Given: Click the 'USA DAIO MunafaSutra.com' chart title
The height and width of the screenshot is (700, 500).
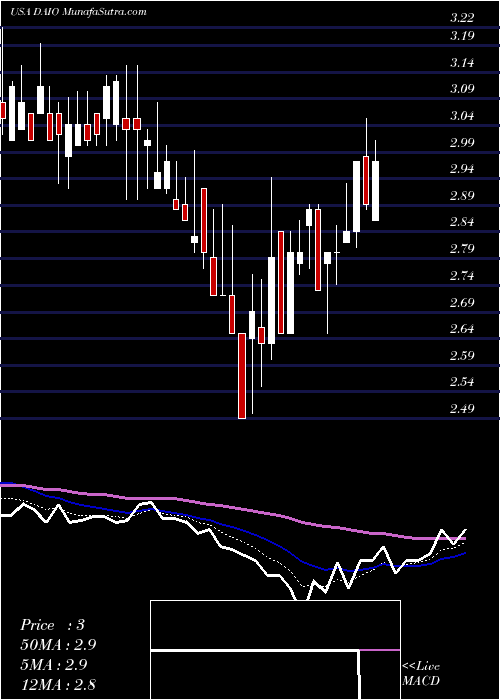Looking at the screenshot, I should coord(78,11).
